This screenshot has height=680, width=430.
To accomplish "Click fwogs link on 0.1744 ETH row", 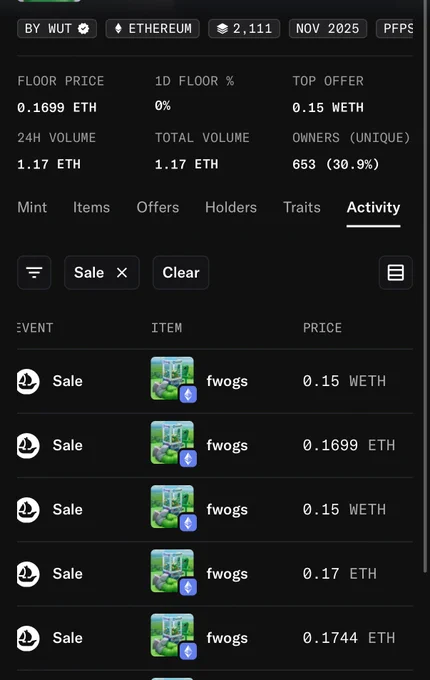I will pyautogui.click(x=227, y=638).
